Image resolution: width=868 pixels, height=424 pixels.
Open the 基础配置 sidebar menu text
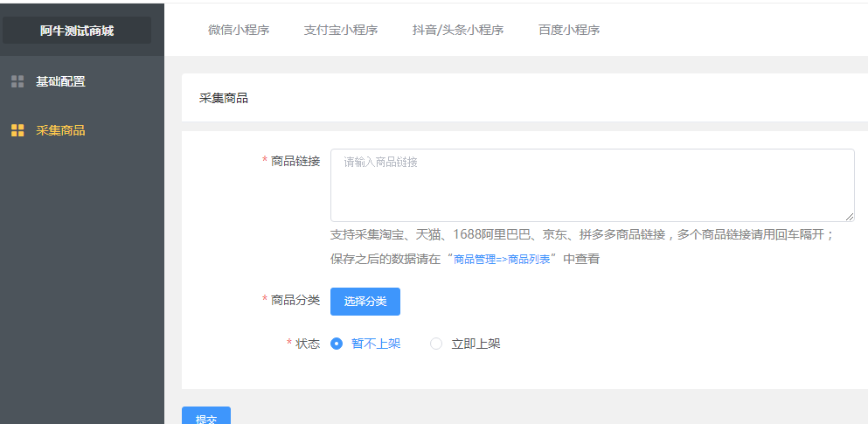tap(60, 81)
